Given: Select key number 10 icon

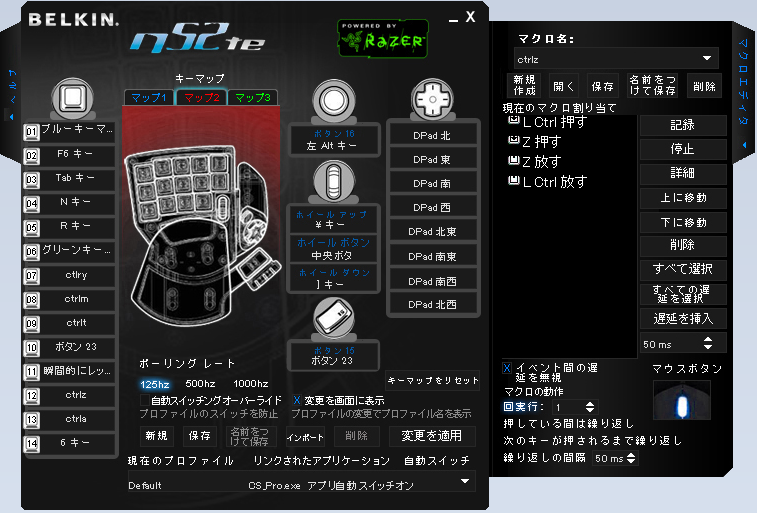Looking at the screenshot, I should click(x=31, y=347).
